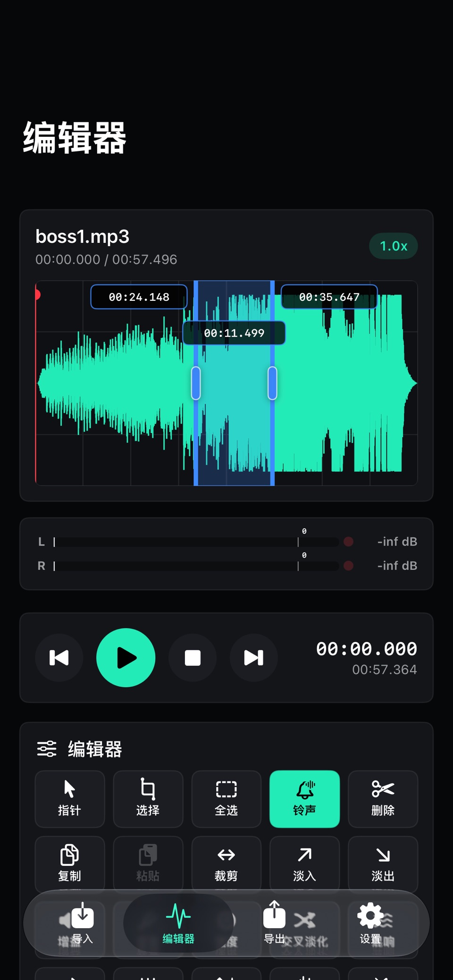Click the red playhead marker at waveform start
453x980 pixels.
tap(37, 295)
